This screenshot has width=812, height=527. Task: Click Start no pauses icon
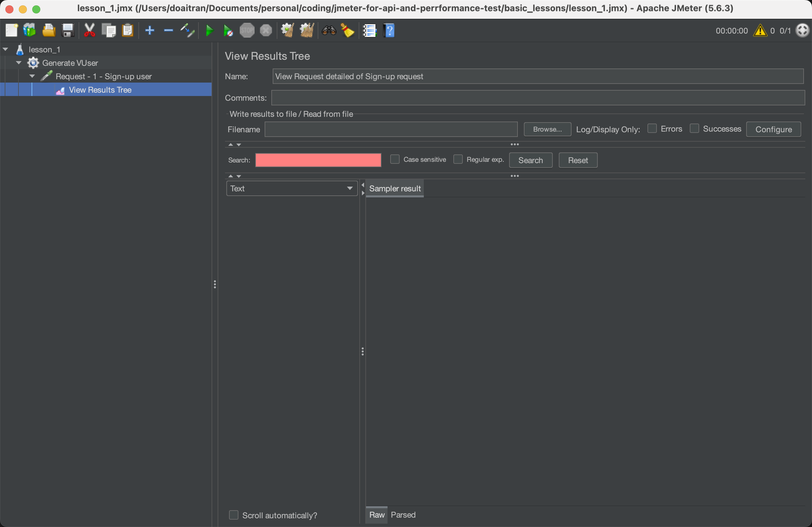point(228,30)
